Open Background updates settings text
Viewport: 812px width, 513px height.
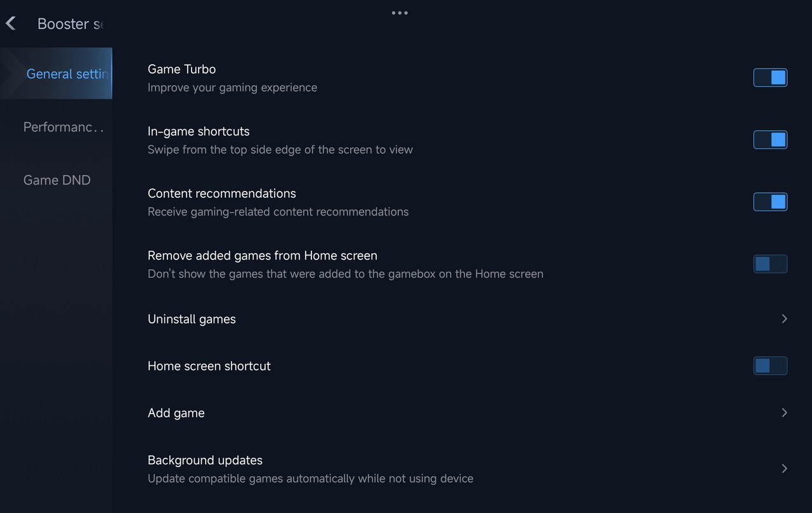(x=205, y=460)
